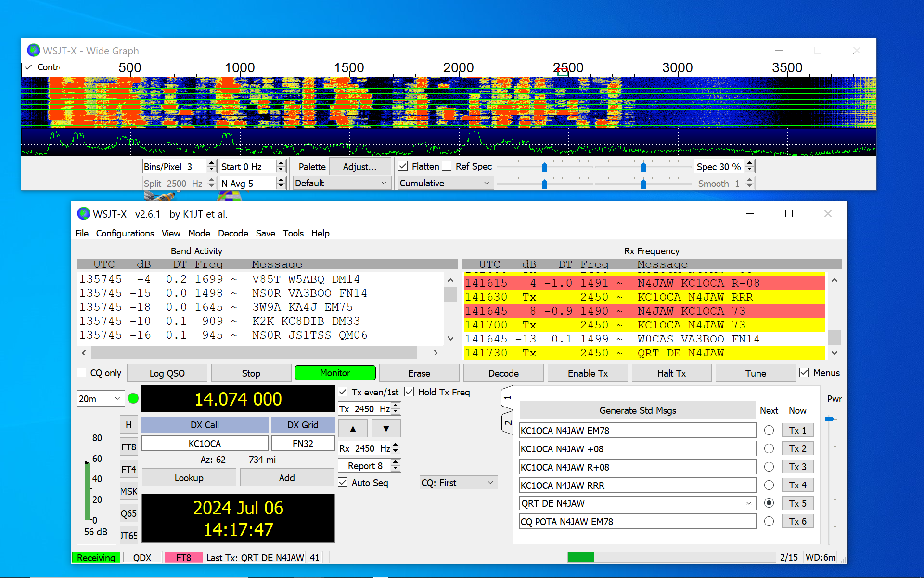Adjust the Pwr slider handle
924x578 pixels.
coord(829,419)
